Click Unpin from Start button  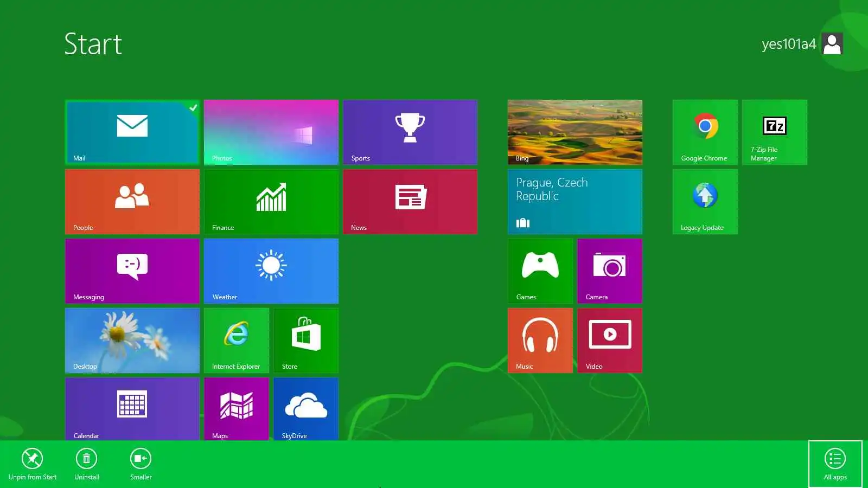coord(33,464)
